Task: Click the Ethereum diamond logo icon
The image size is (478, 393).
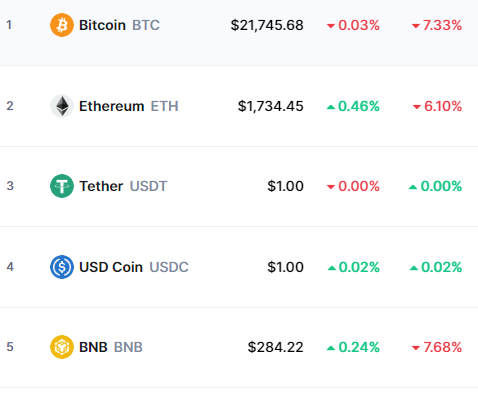Action: coord(62,106)
